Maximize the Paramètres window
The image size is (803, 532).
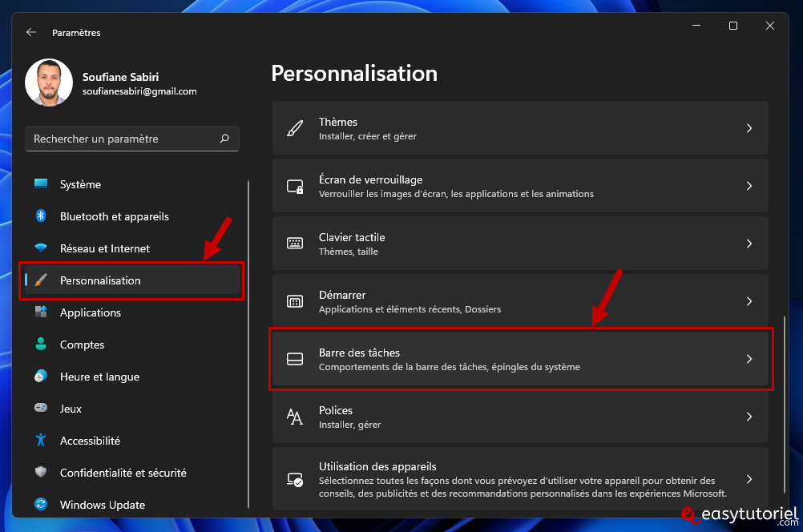[733, 26]
